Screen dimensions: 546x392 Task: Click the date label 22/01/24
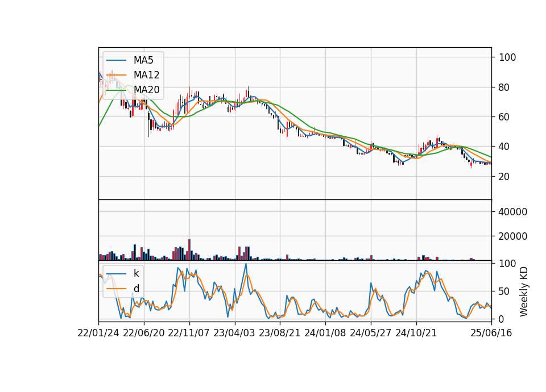coord(98,333)
